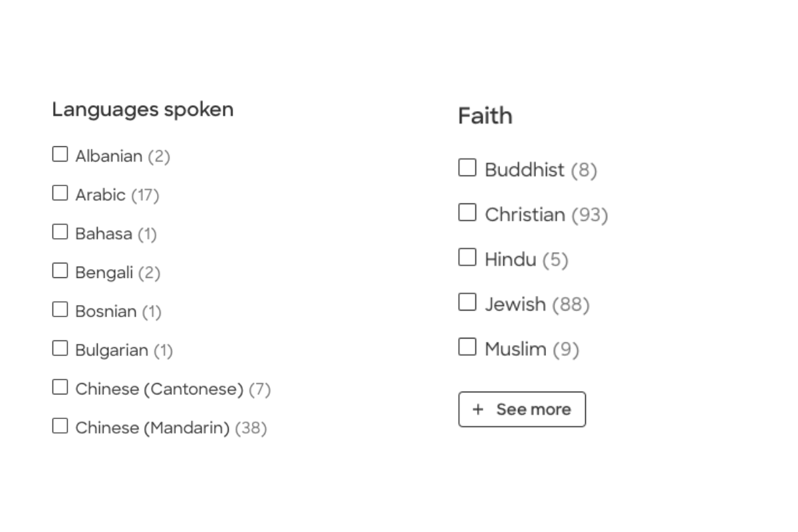Click the Jewish label text
The width and height of the screenshot is (798, 532).
point(515,305)
